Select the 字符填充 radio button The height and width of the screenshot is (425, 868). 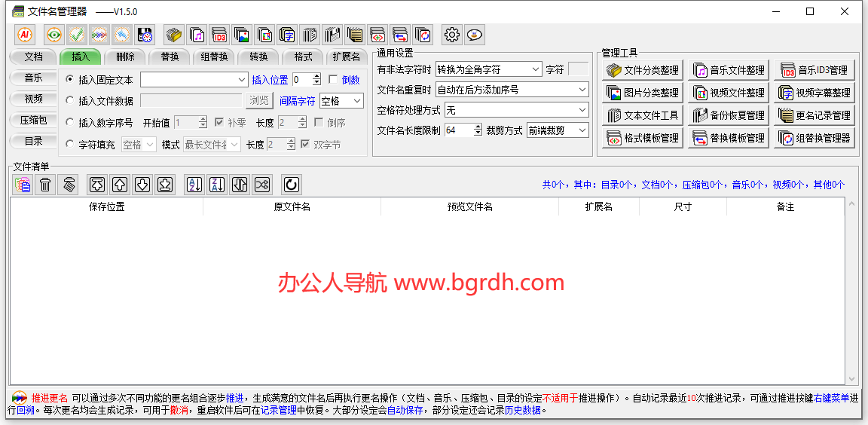70,145
